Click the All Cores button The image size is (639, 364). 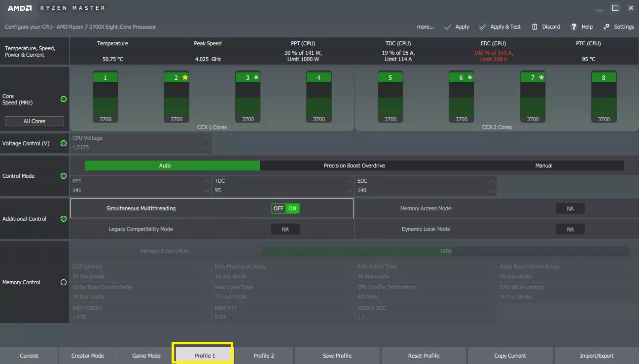tap(35, 121)
